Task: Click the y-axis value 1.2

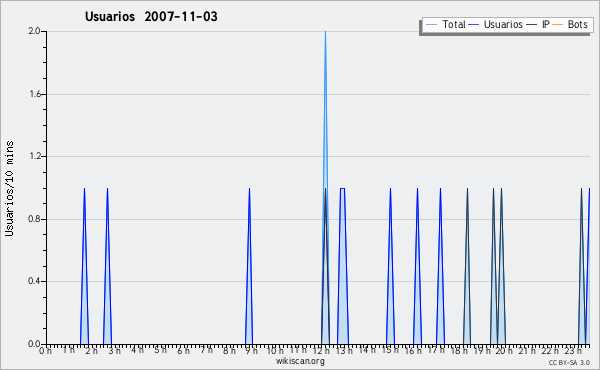Action: pos(34,156)
